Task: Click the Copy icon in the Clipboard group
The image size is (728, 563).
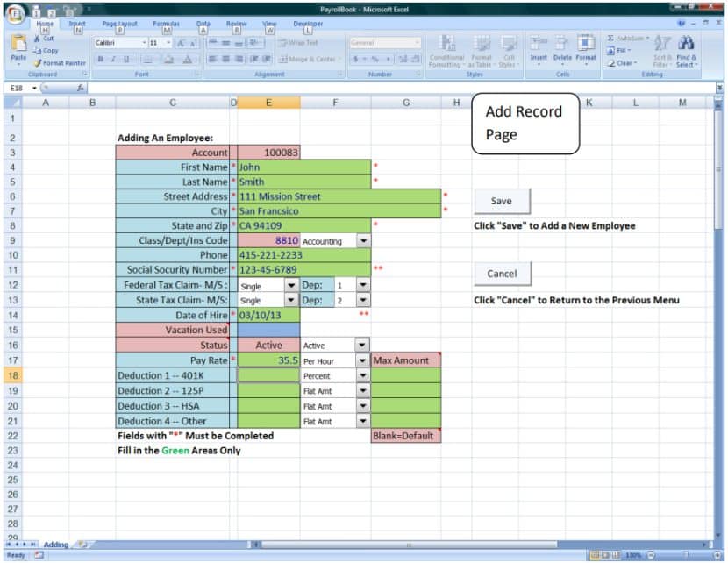Action: pyautogui.click(x=35, y=50)
